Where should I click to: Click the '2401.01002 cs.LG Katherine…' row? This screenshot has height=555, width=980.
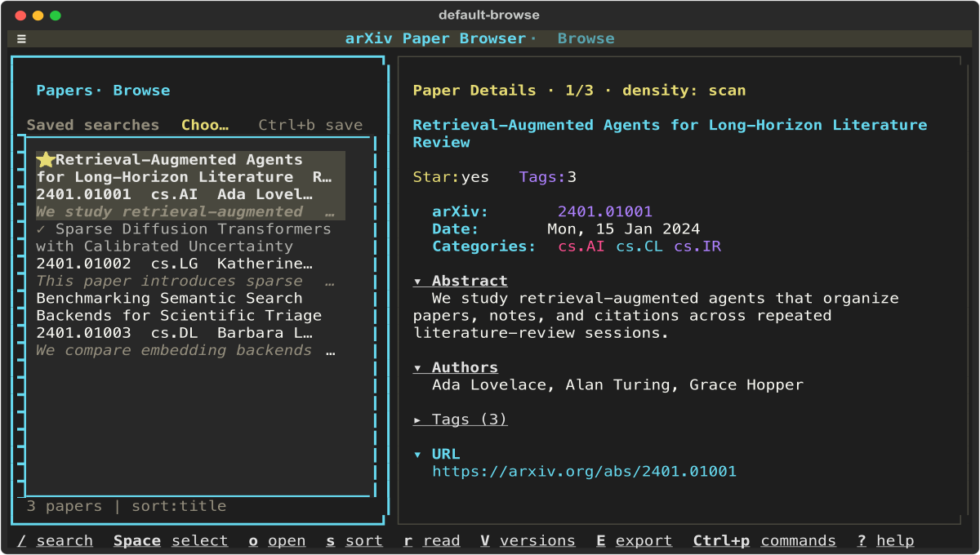click(174, 264)
